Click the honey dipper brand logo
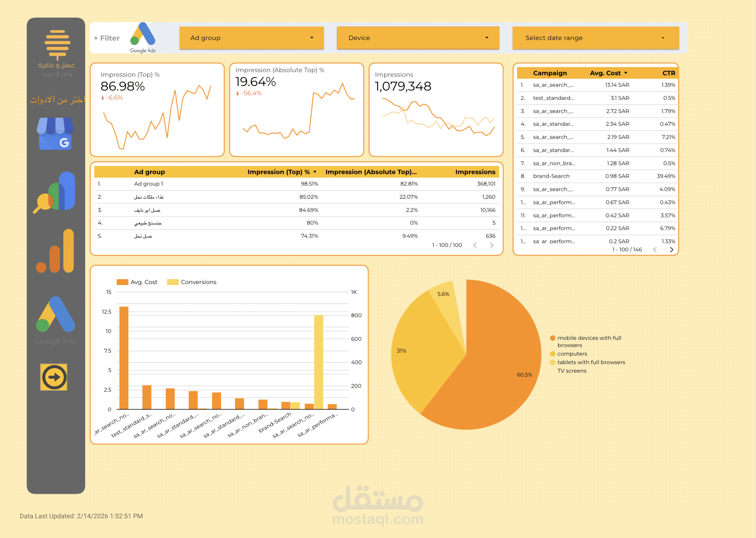Screen dimensions: 756x538 pyautogui.click(x=57, y=45)
